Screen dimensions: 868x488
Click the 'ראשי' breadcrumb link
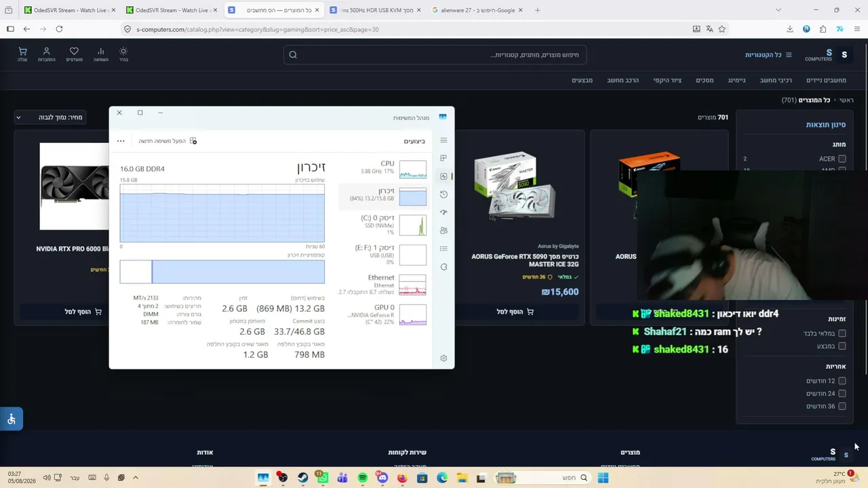coord(846,100)
